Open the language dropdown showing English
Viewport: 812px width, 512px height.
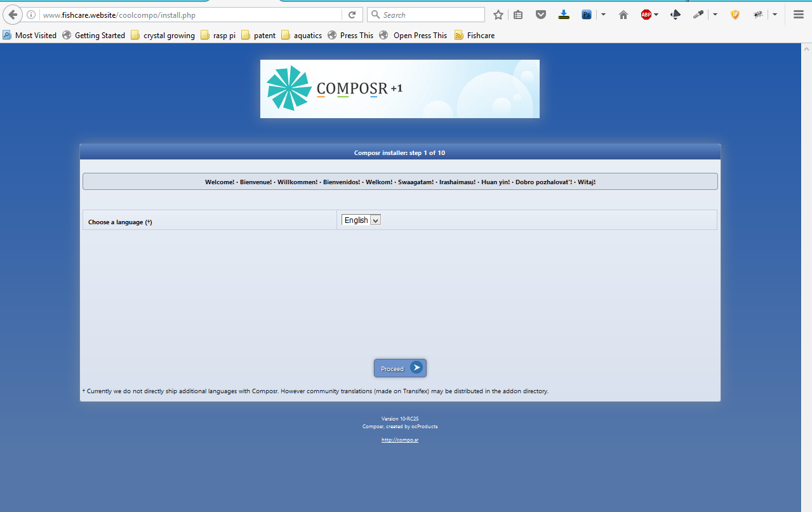click(361, 220)
